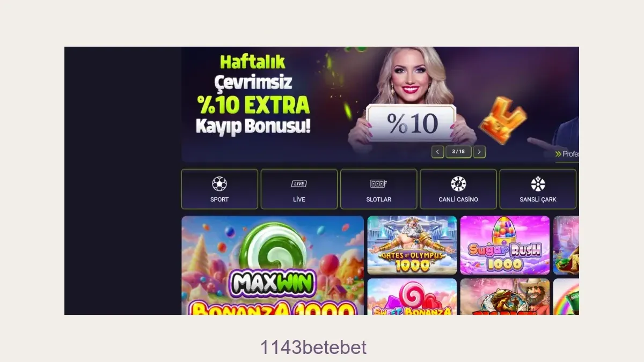Click the soccer ball Sport icon

pyautogui.click(x=219, y=184)
